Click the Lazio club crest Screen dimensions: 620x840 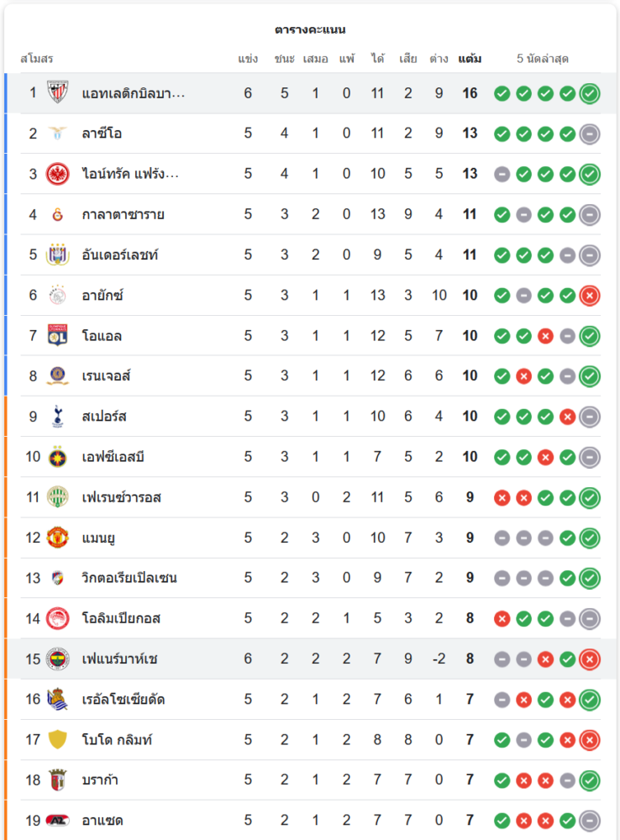click(58, 134)
